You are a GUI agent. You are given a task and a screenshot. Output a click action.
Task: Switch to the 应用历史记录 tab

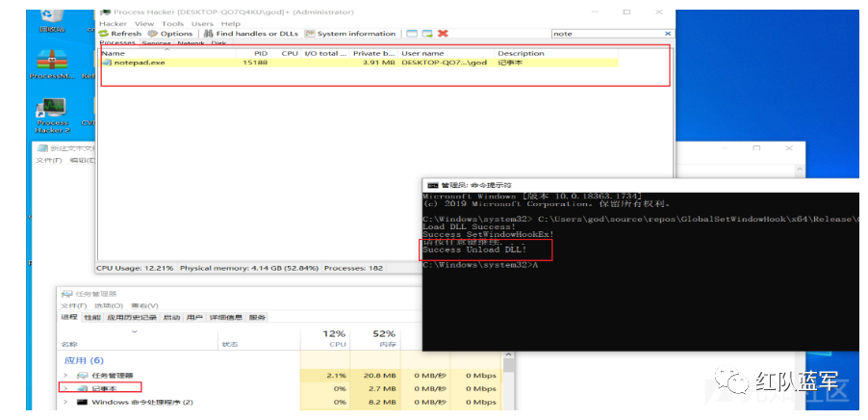(131, 318)
